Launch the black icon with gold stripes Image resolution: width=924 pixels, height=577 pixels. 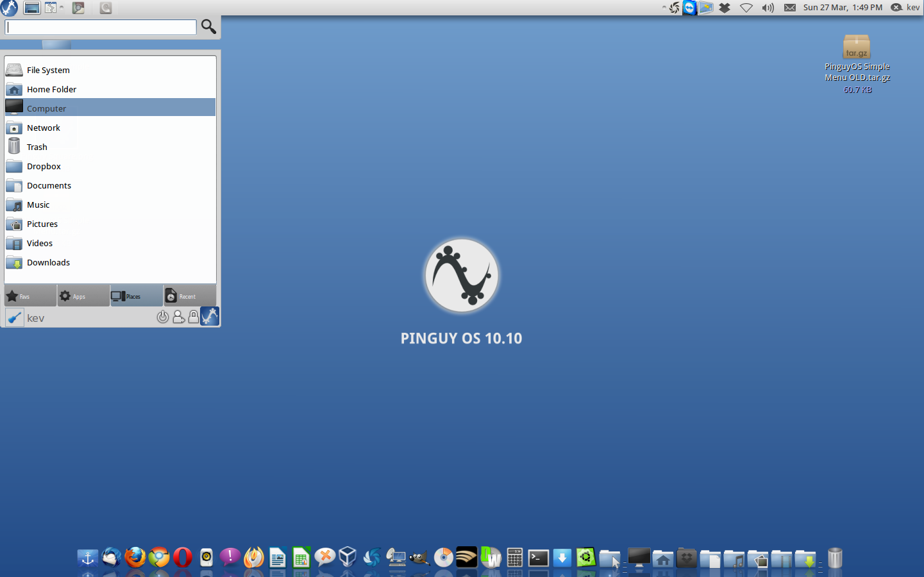(x=467, y=557)
